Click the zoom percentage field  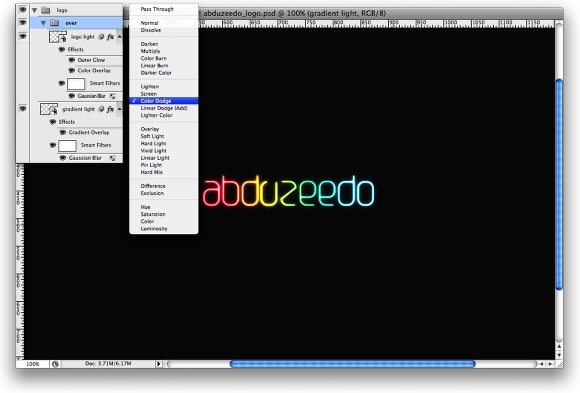tap(33, 364)
